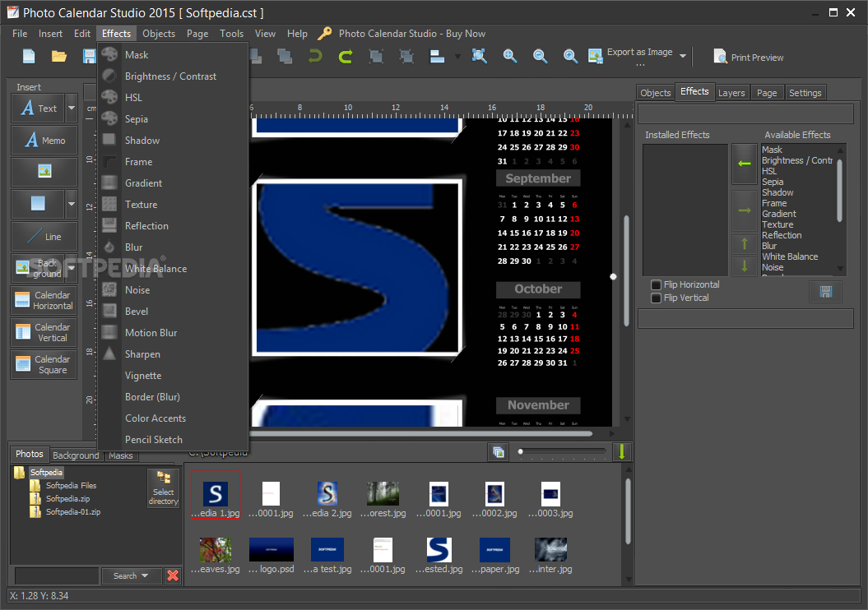Screen dimensions: 868x610
Task: Click the Print Preview button
Action: pos(748,58)
